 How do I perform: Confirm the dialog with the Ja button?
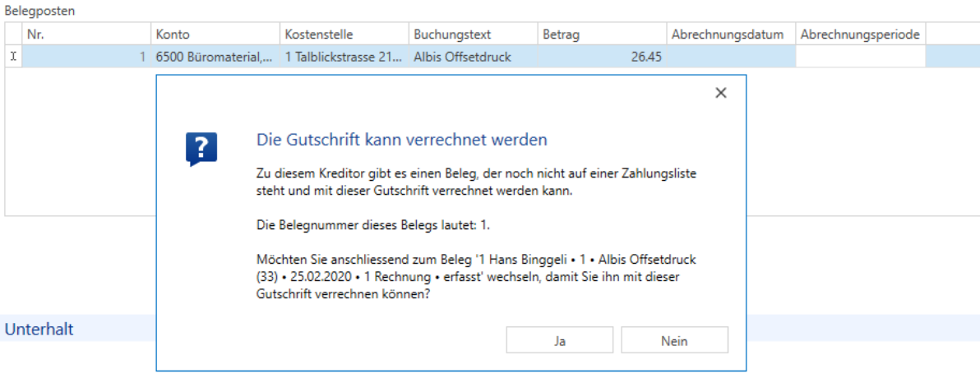[x=559, y=340]
